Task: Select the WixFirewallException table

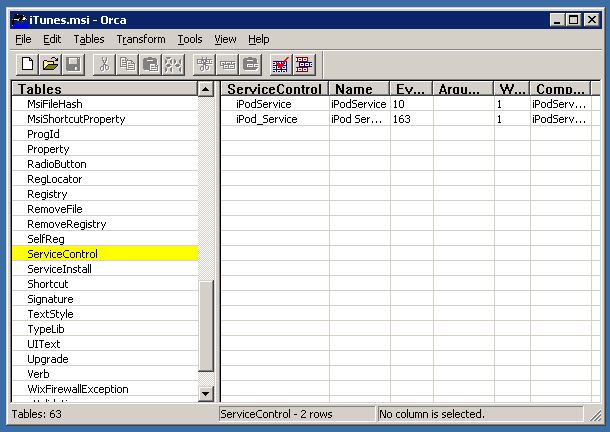Action: [x=77, y=389]
